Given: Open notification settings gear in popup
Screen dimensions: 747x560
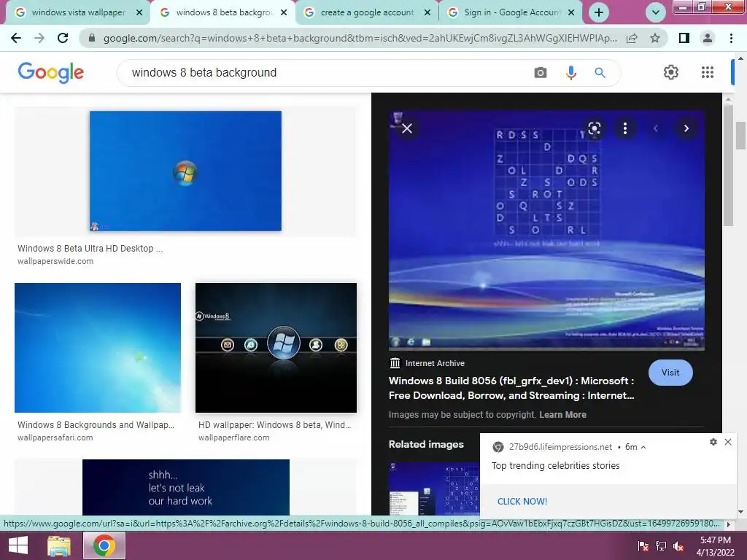Looking at the screenshot, I should (713, 442).
